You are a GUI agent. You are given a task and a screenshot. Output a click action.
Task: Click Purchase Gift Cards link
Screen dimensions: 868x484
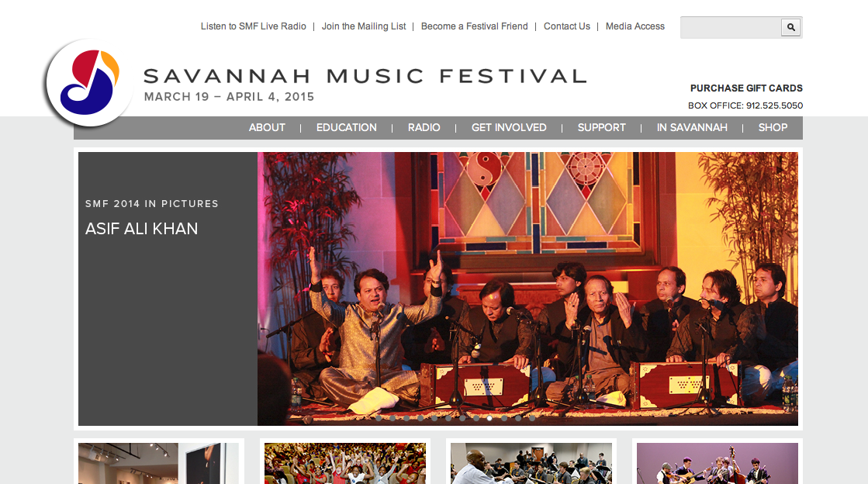pyautogui.click(x=746, y=88)
